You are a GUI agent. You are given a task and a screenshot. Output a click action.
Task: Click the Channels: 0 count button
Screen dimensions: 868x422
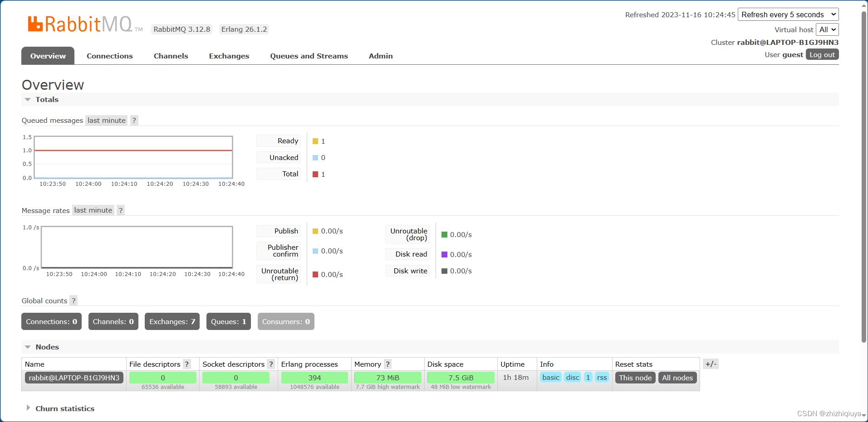pos(113,321)
